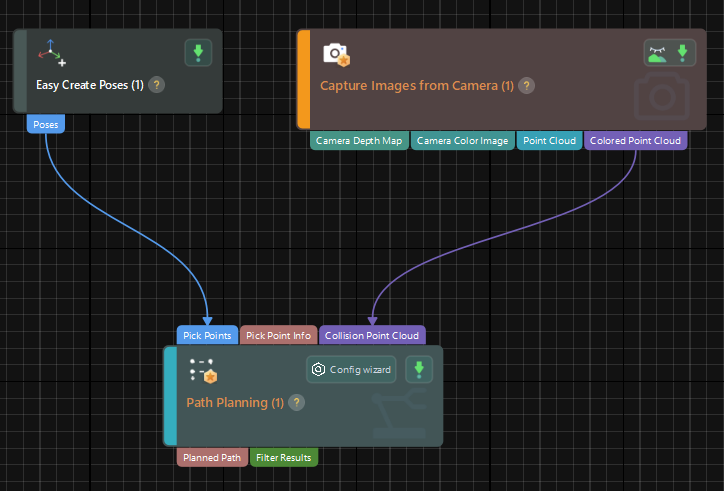The image size is (724, 491).
Task: Click the Filter Results output port
Action: point(284,458)
